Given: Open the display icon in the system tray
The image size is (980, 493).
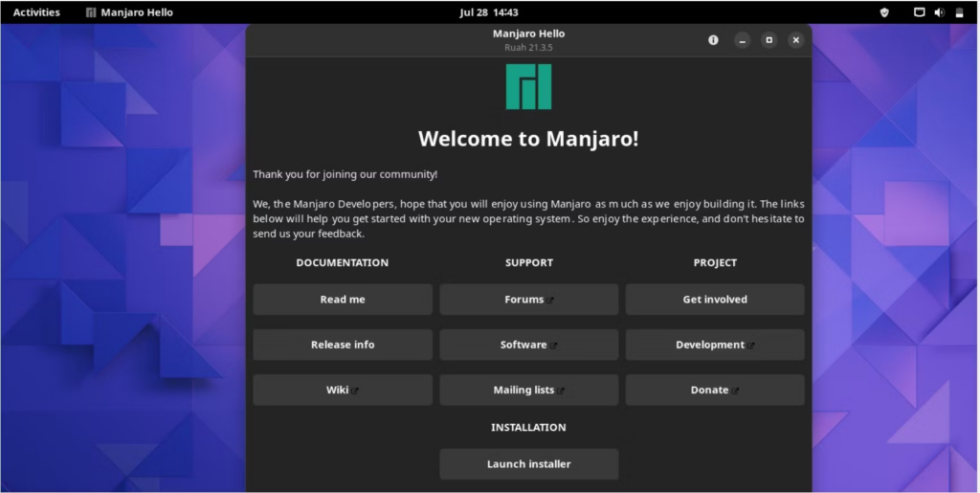Looking at the screenshot, I should click(920, 12).
